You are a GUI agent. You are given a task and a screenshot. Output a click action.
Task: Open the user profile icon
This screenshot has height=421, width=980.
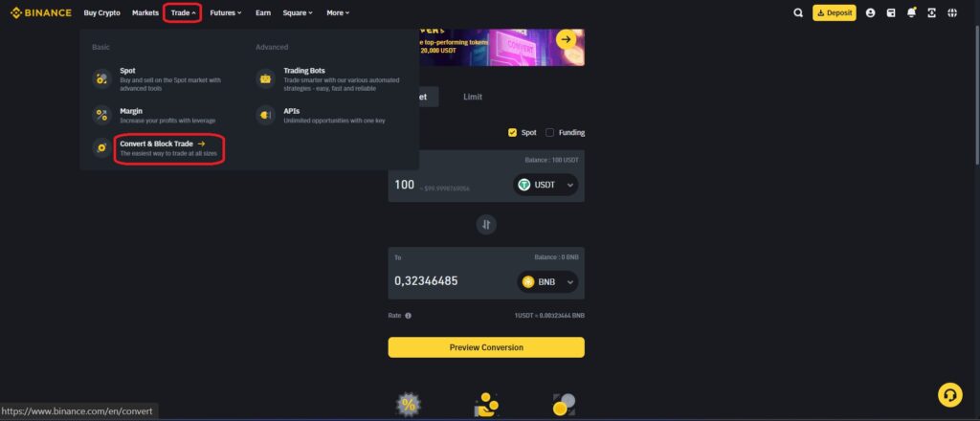[x=870, y=13]
